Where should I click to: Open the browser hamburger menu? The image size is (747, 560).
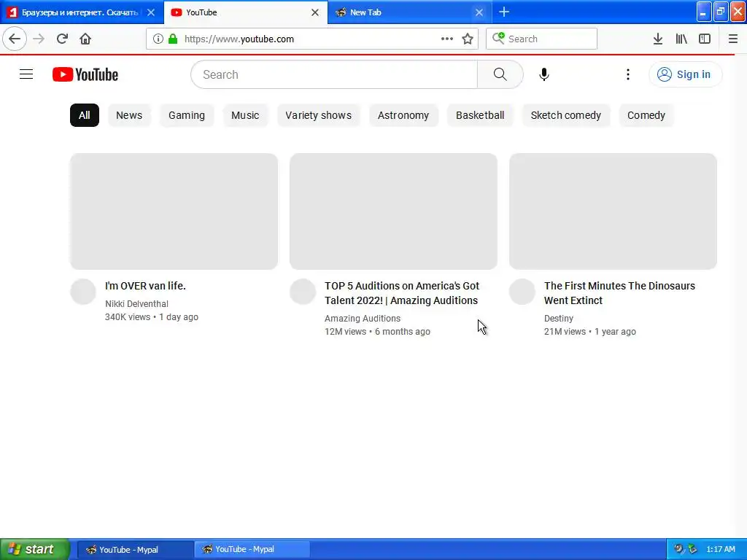732,39
